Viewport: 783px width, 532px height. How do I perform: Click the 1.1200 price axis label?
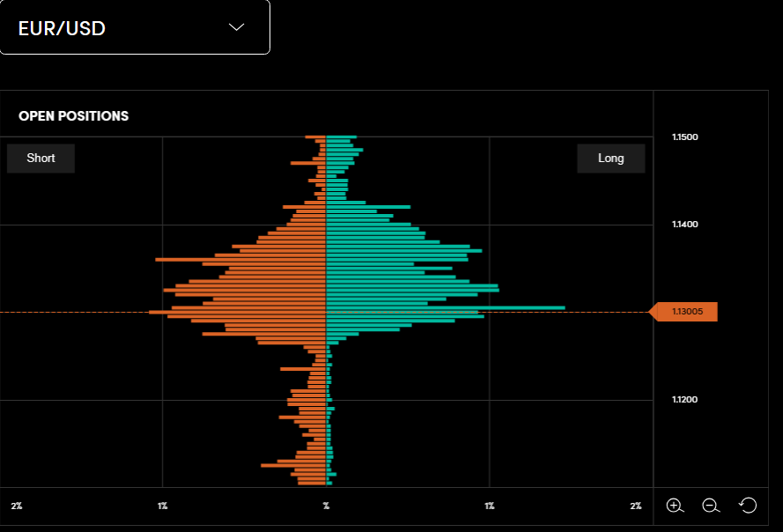(684, 400)
